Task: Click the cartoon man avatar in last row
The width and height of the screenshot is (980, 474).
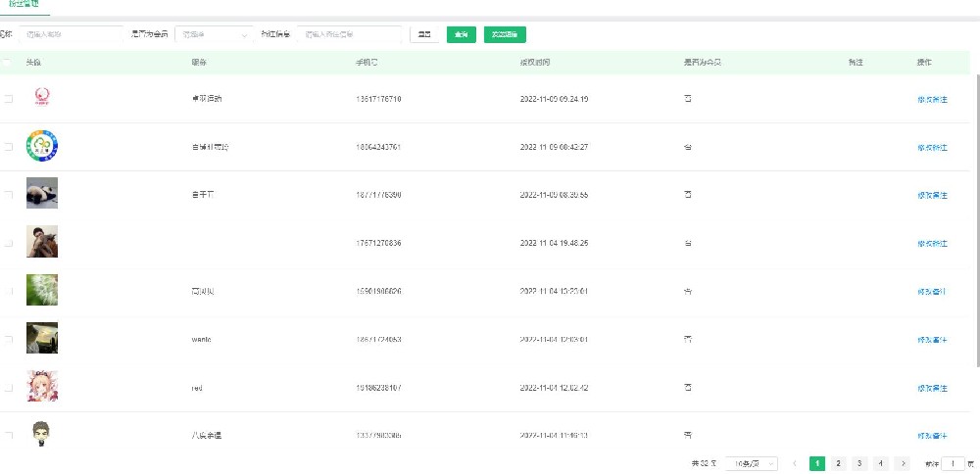Action: 41,433
